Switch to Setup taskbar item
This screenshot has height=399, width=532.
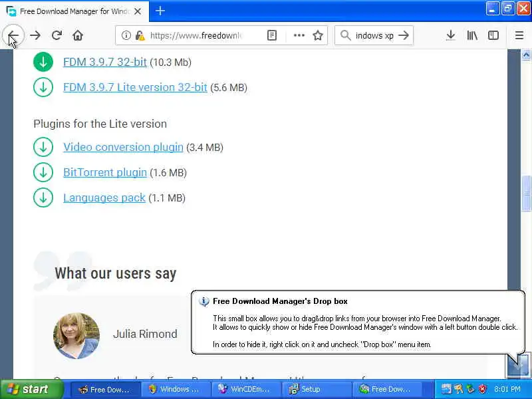[x=317, y=389]
